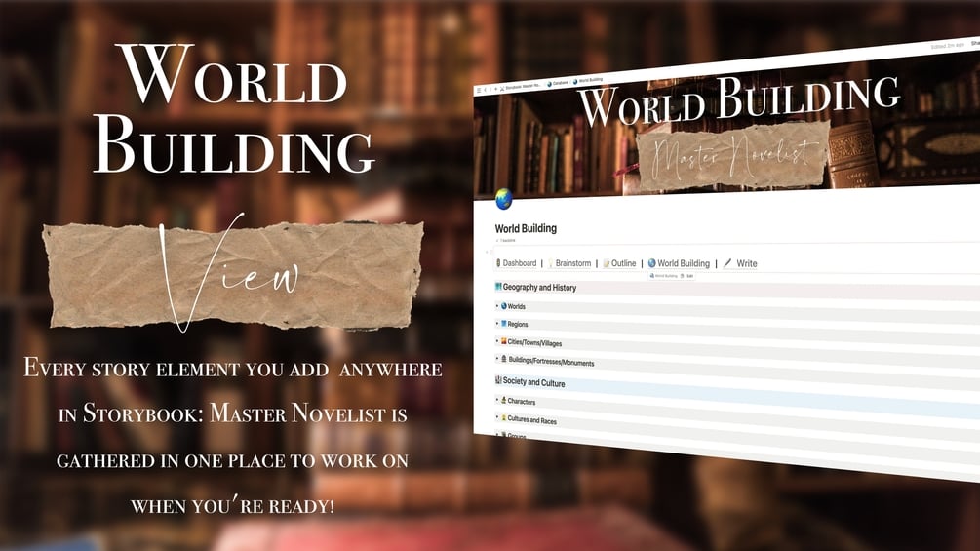Expand the Cities/Towns/Villages toggle

497,341
